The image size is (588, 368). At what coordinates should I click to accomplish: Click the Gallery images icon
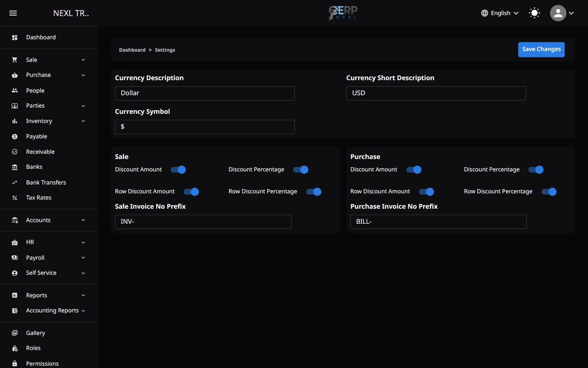(x=15, y=333)
